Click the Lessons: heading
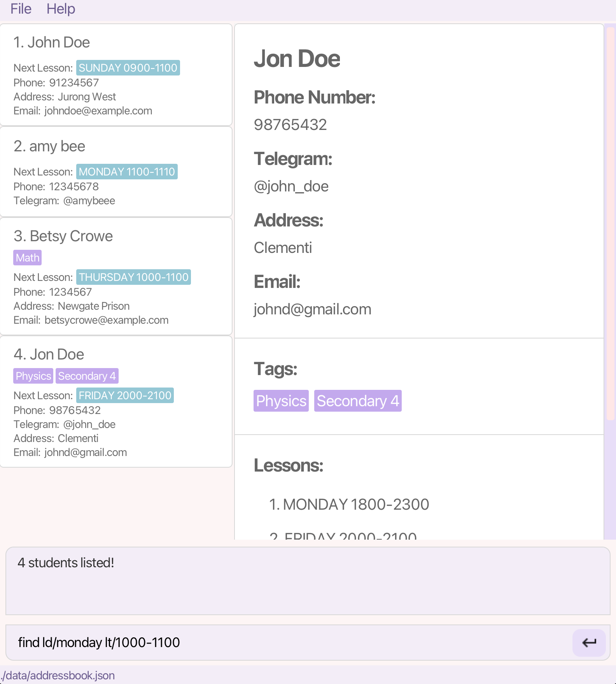The width and height of the screenshot is (616, 684). (x=289, y=466)
